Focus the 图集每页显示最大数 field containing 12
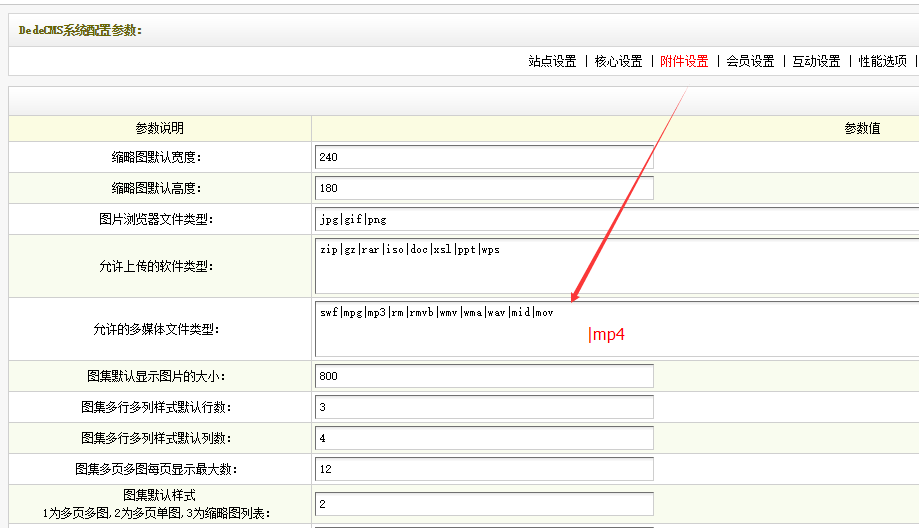The image size is (919, 528). [483, 469]
